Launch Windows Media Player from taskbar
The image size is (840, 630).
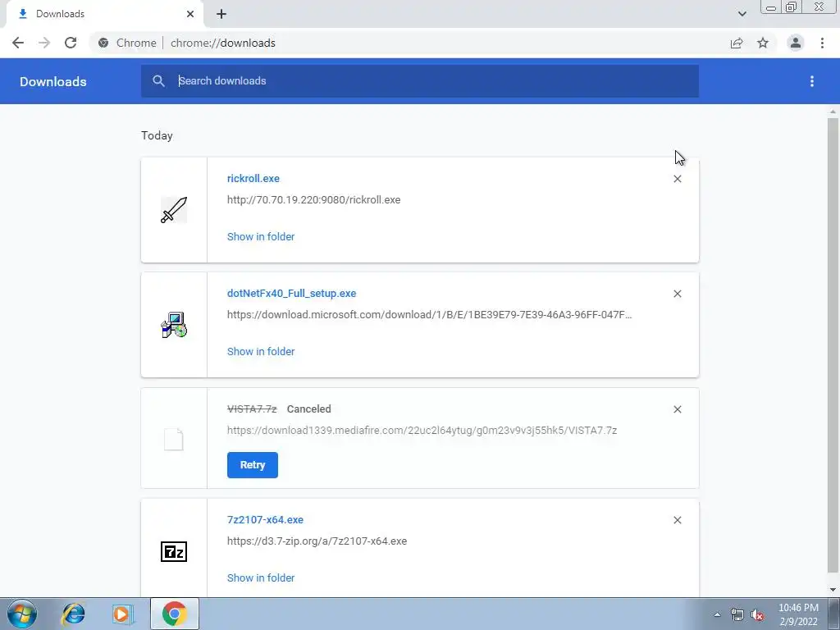tap(123, 614)
